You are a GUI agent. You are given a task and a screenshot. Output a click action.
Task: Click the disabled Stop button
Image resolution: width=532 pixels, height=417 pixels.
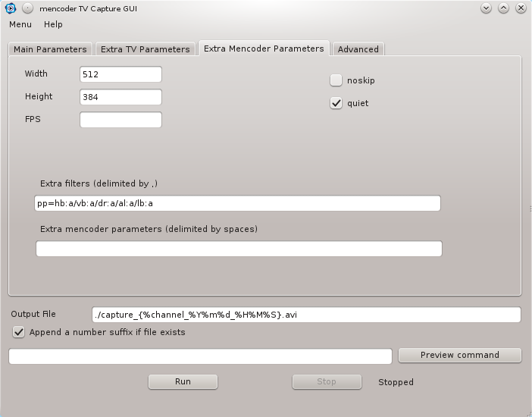click(x=327, y=381)
